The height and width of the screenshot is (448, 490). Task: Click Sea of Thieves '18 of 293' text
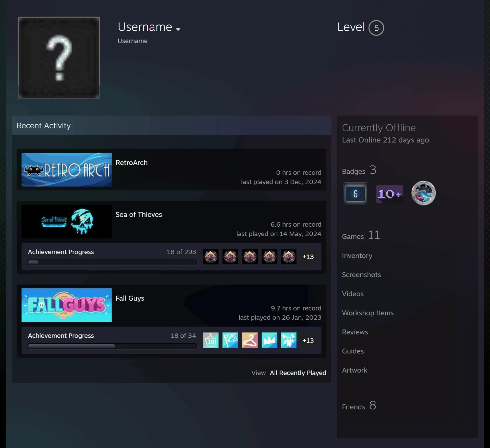[181, 252]
